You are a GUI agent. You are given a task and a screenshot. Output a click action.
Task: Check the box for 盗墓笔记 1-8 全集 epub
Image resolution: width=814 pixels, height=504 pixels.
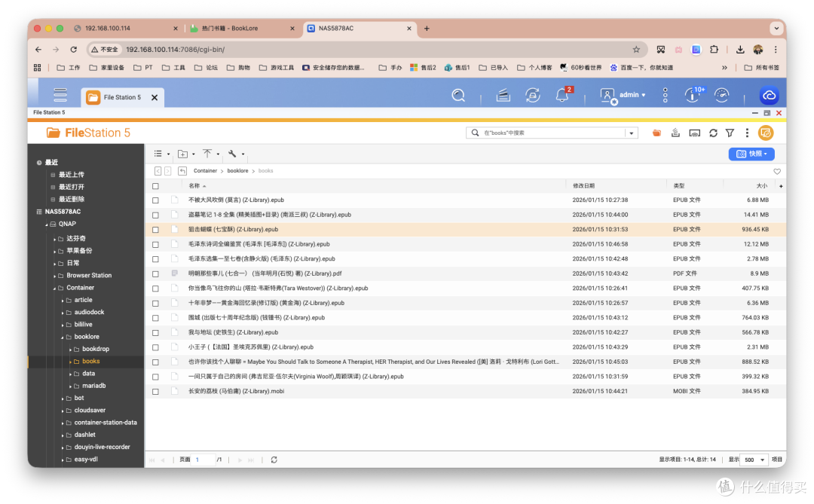[x=156, y=215]
